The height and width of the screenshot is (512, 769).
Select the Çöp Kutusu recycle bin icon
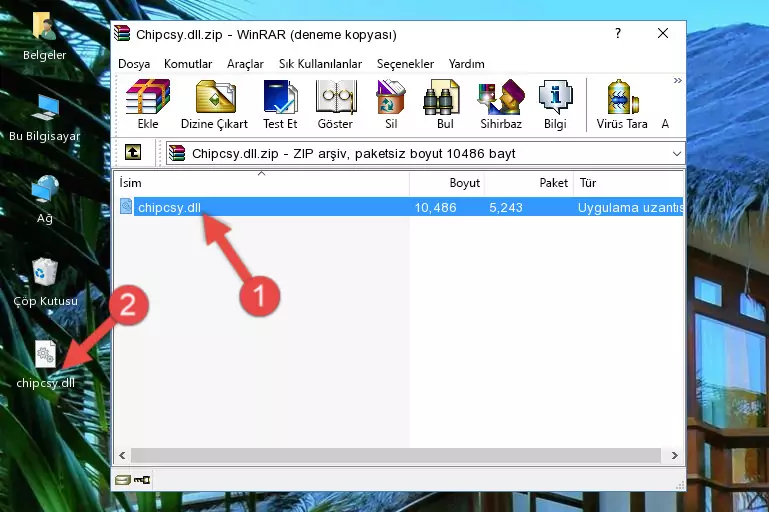click(45, 282)
